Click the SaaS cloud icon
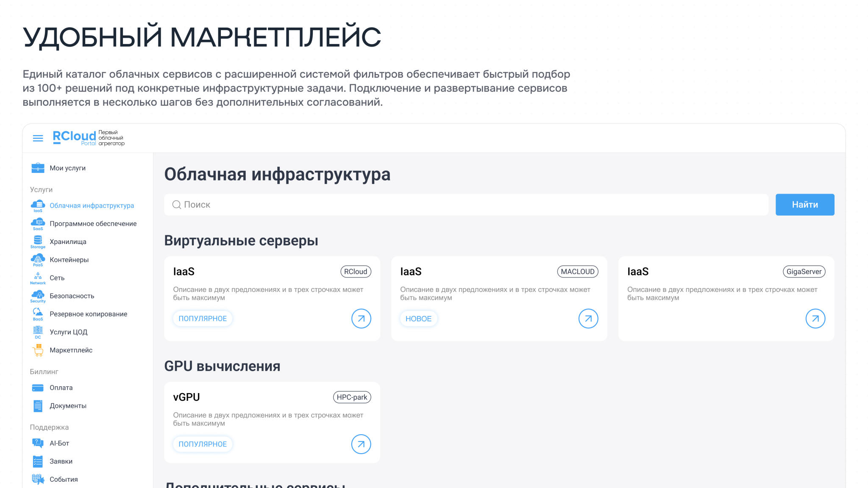This screenshot has width=868, height=488. click(x=38, y=223)
